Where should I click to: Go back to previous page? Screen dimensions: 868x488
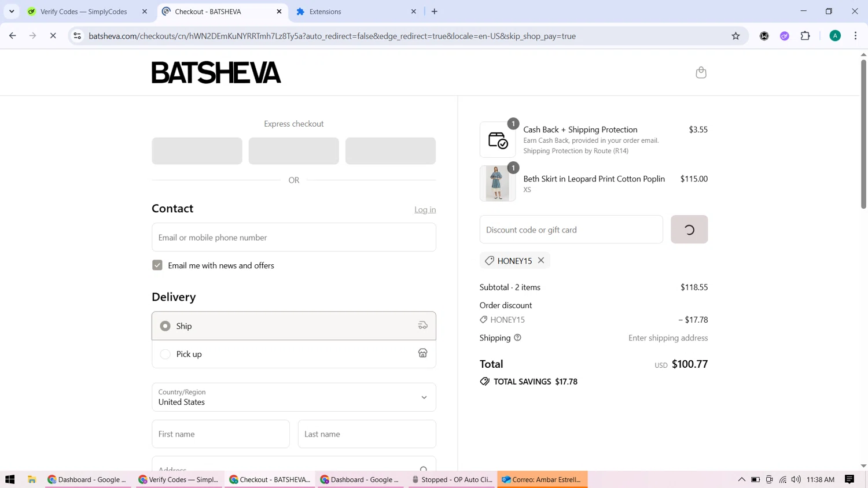tap(13, 36)
